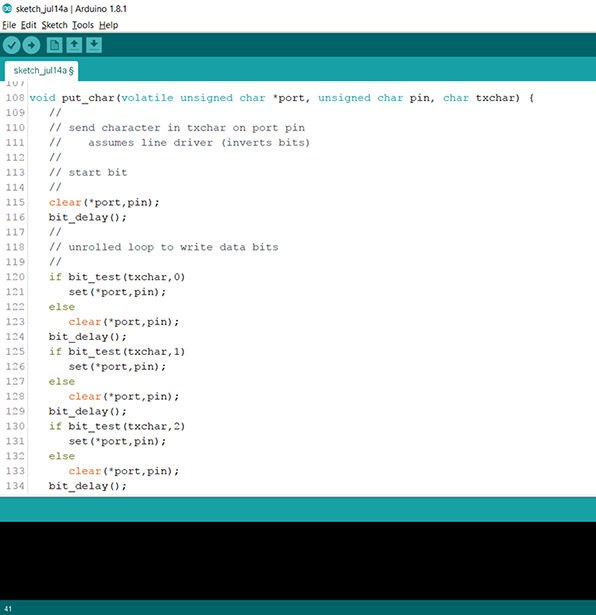Click bit_delay(); on line 129
The width and height of the screenshot is (596, 615).
[87, 411]
